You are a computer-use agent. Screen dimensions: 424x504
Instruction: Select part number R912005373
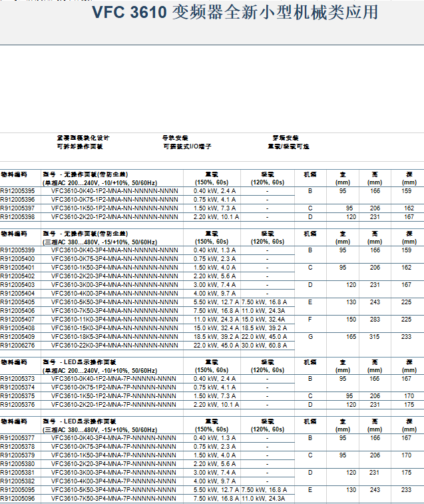click(x=17, y=379)
